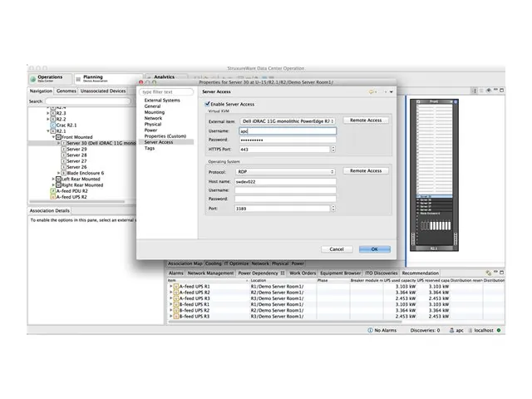Screen dimensions: 532x399
Task: Expand the Blade Enclosure 6 tree node
Action: click(57, 173)
